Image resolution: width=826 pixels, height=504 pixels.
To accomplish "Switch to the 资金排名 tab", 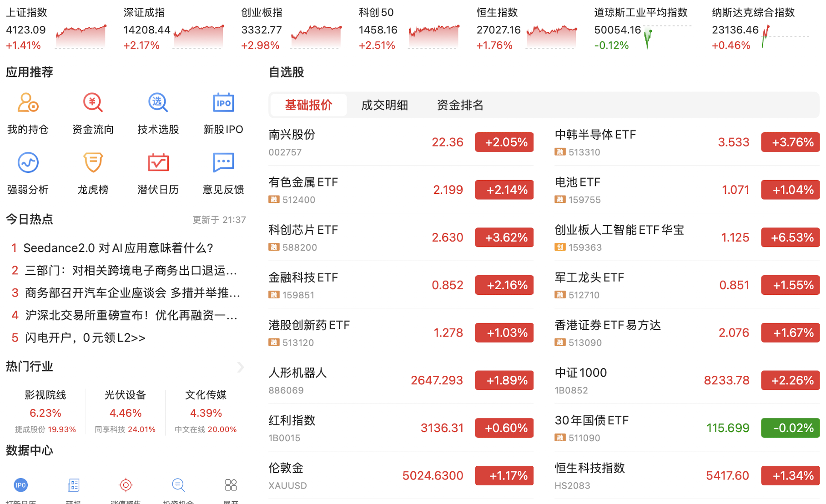I will (459, 105).
